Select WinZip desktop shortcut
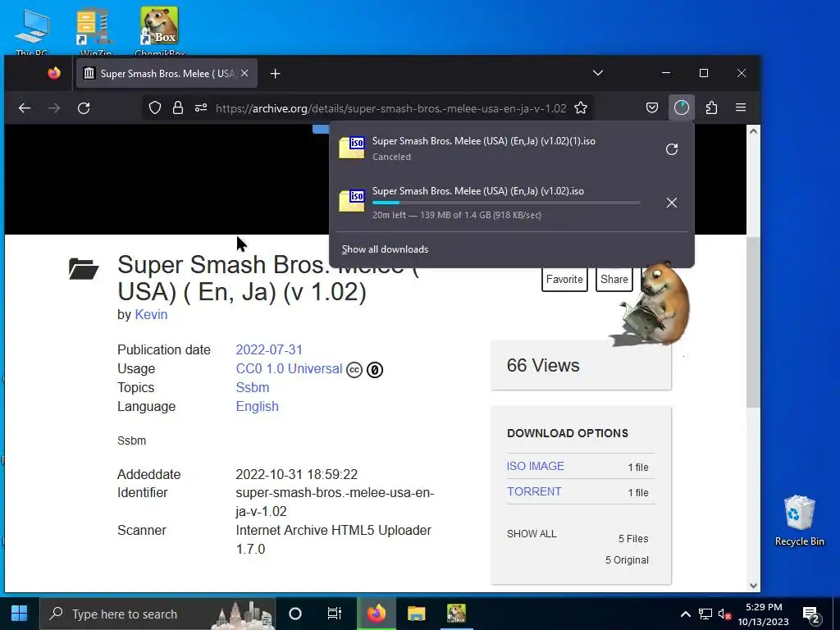Image resolution: width=840 pixels, height=630 pixels. [95, 32]
